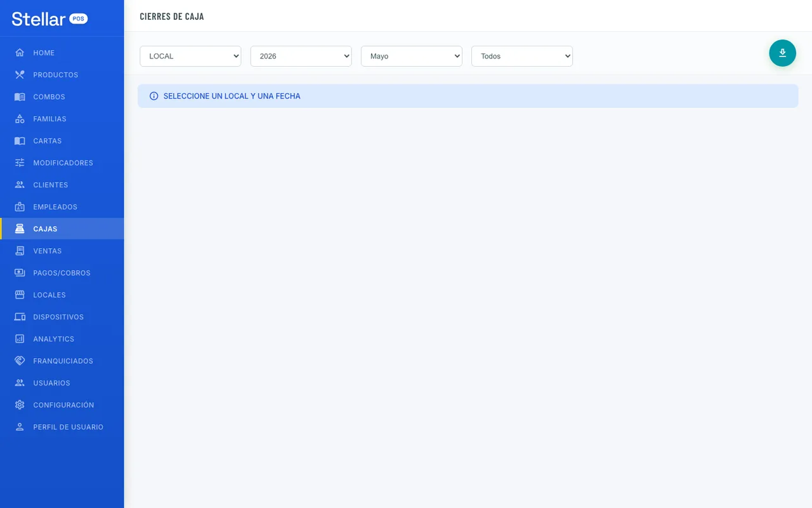The image size is (812, 508).
Task: Click the Cajas cash register icon
Action: pos(20,229)
